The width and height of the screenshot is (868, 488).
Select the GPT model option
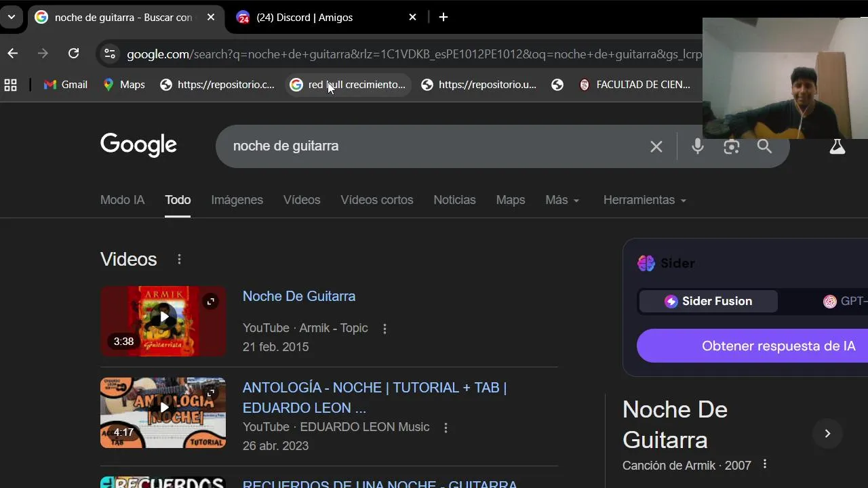point(845,302)
